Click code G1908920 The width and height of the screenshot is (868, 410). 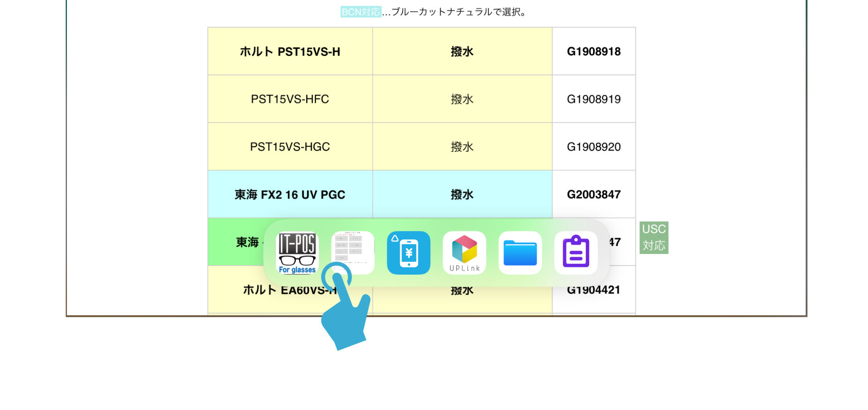[x=594, y=147]
